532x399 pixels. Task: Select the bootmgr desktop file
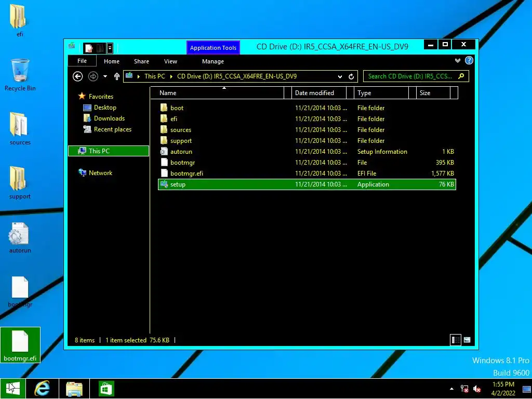click(20, 291)
